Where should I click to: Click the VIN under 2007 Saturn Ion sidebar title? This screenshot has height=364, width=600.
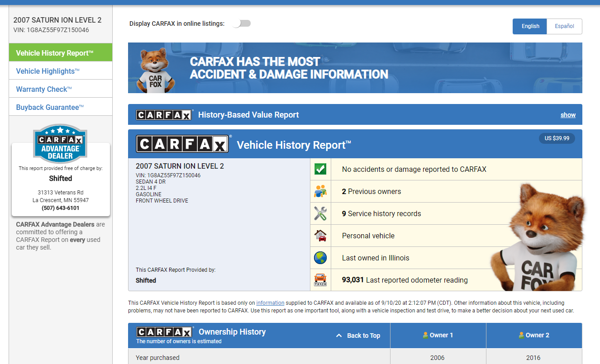point(51,30)
